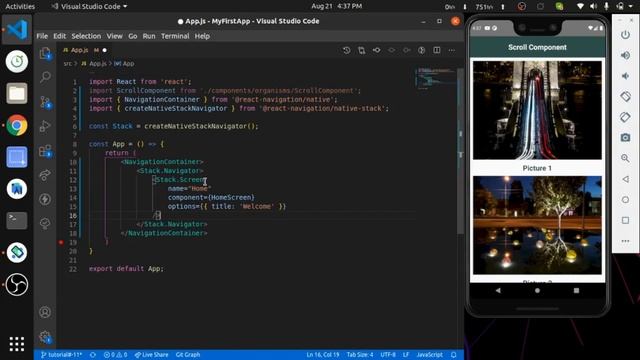Open the Explorer view in activity bar

pyautogui.click(x=45, y=53)
